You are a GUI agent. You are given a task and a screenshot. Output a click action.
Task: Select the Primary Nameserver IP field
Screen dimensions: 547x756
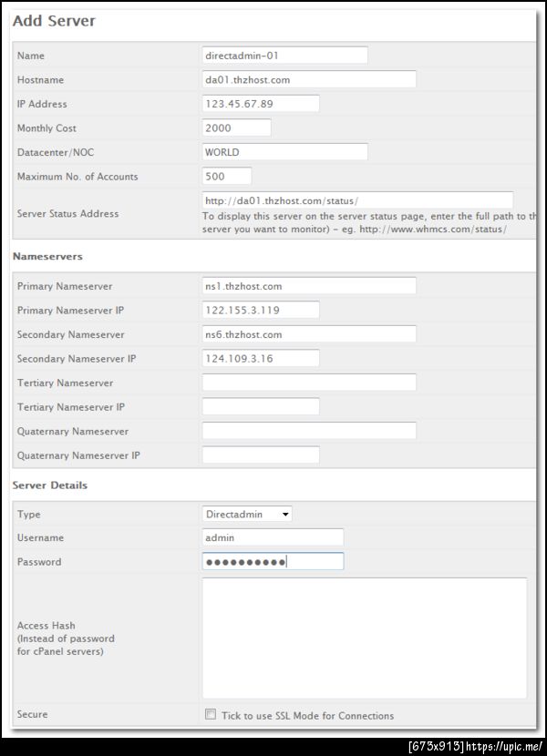tap(261, 310)
